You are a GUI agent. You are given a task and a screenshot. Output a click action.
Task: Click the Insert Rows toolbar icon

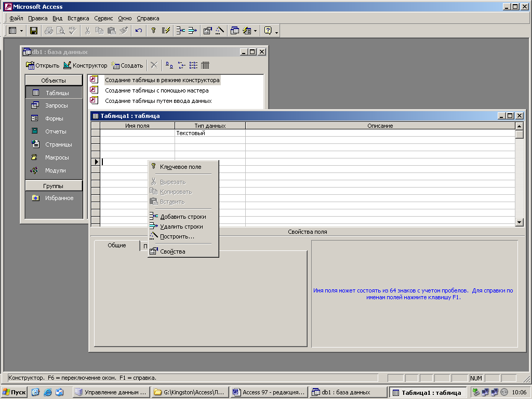click(x=180, y=31)
